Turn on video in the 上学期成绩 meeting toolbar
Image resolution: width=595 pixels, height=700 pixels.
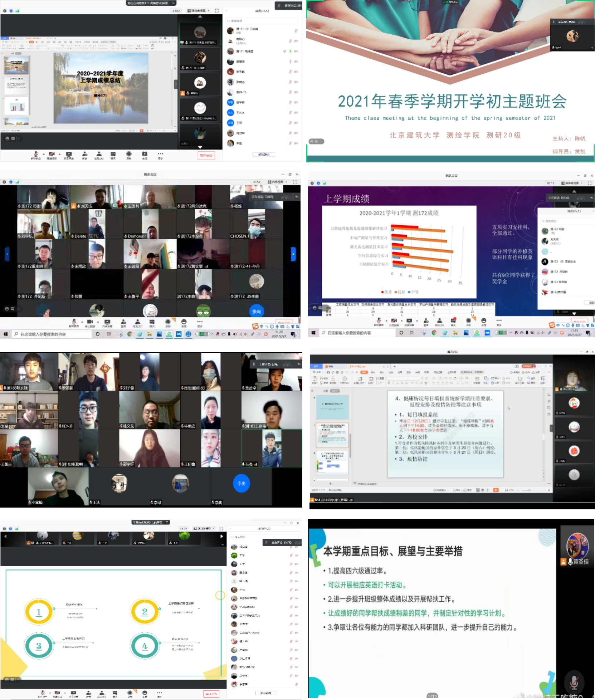394,322
